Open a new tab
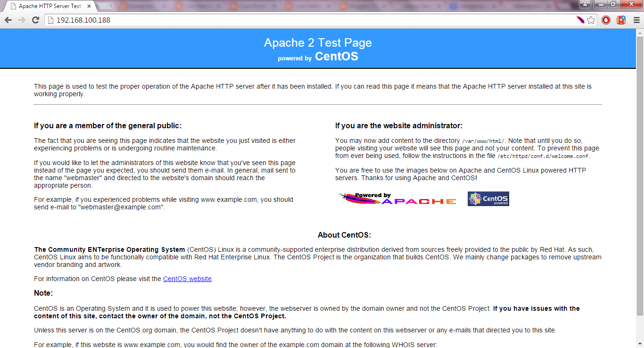This screenshot has width=644, height=348. tap(105, 6)
